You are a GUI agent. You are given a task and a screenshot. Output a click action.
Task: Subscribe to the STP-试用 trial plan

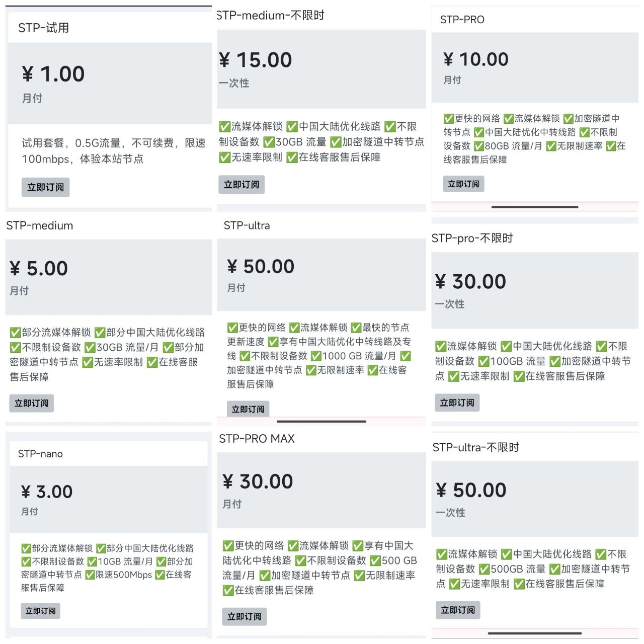coord(45,187)
